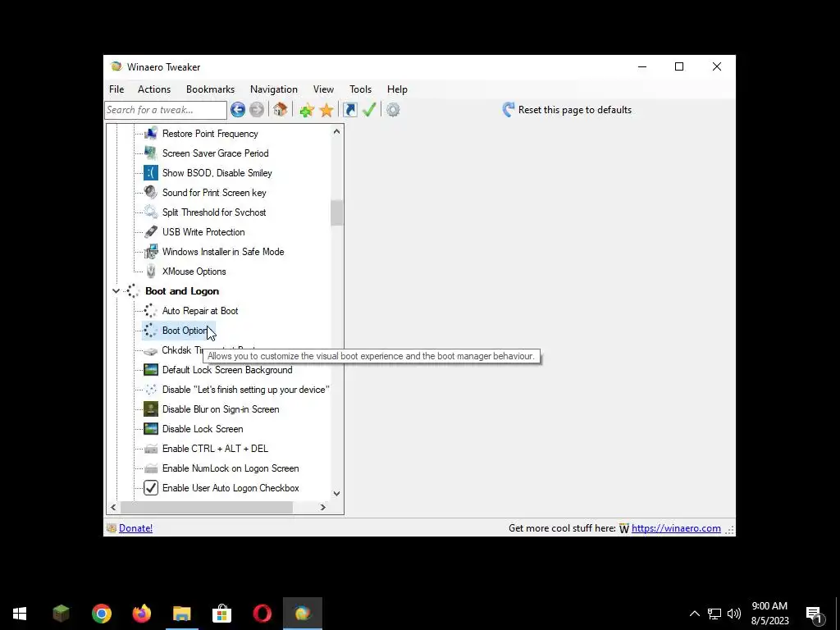Go to the Home page icon
The width and height of the screenshot is (840, 630).
click(281, 110)
